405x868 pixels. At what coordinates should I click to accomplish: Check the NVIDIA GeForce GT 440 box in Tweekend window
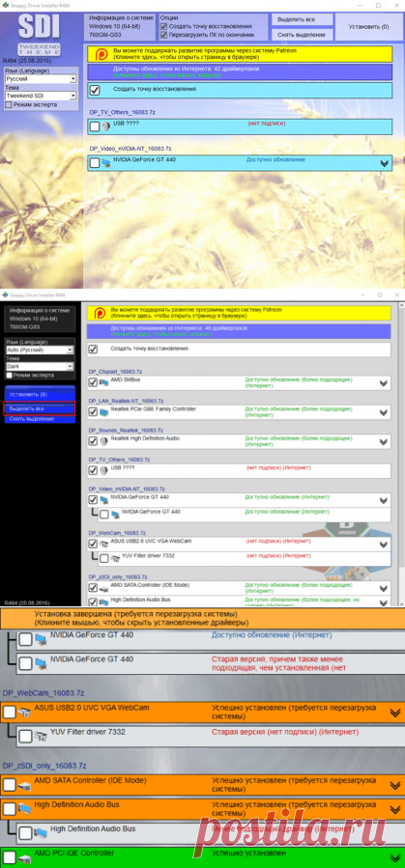coord(95,163)
